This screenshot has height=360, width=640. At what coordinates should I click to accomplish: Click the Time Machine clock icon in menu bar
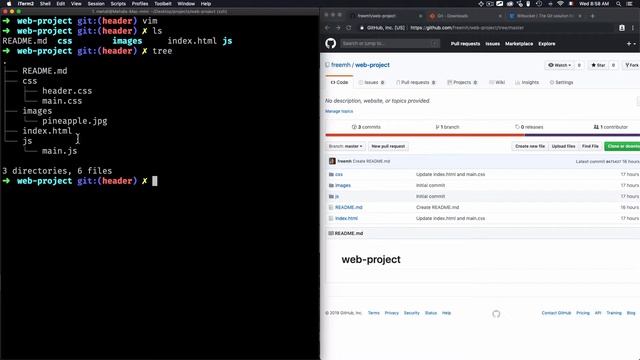click(x=539, y=4)
